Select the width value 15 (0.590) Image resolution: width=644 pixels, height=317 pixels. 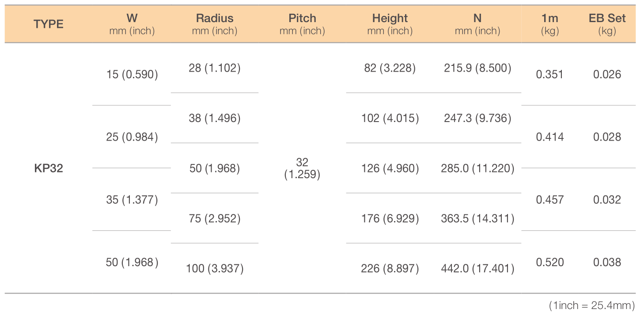[x=132, y=74]
